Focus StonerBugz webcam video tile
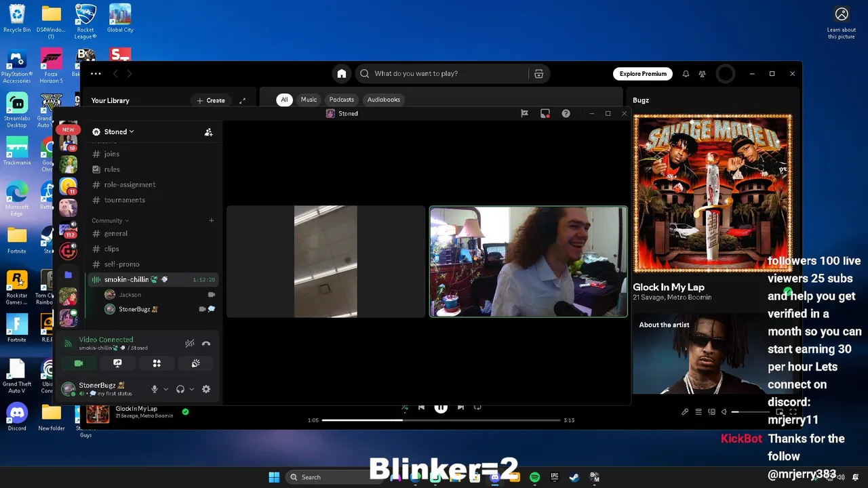 coord(528,262)
